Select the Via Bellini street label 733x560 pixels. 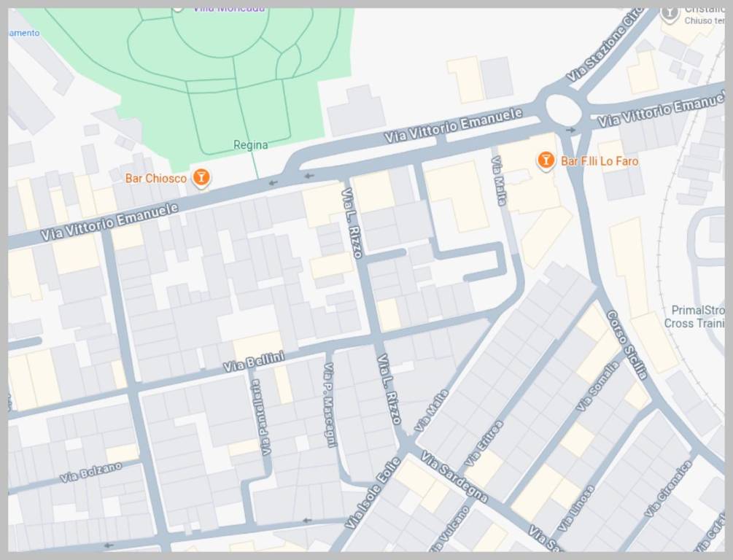pos(253,362)
